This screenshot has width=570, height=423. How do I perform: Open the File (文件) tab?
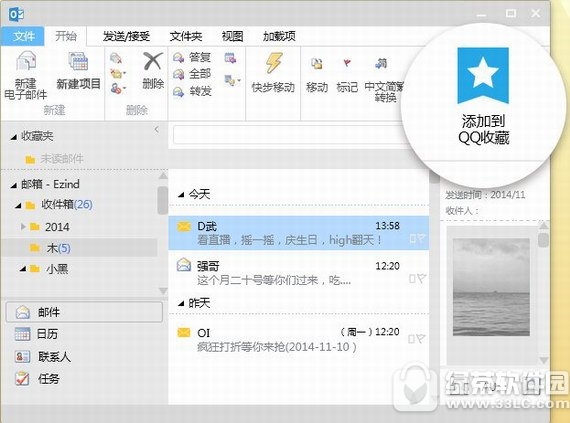coord(23,36)
